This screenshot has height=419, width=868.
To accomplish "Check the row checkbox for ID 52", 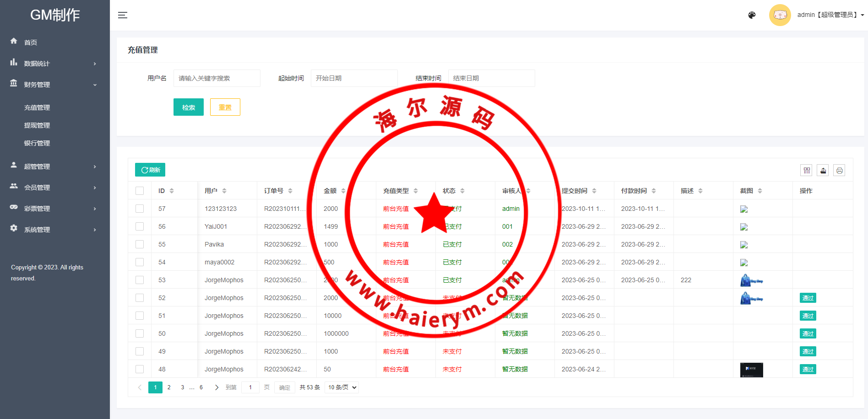I will 140,298.
